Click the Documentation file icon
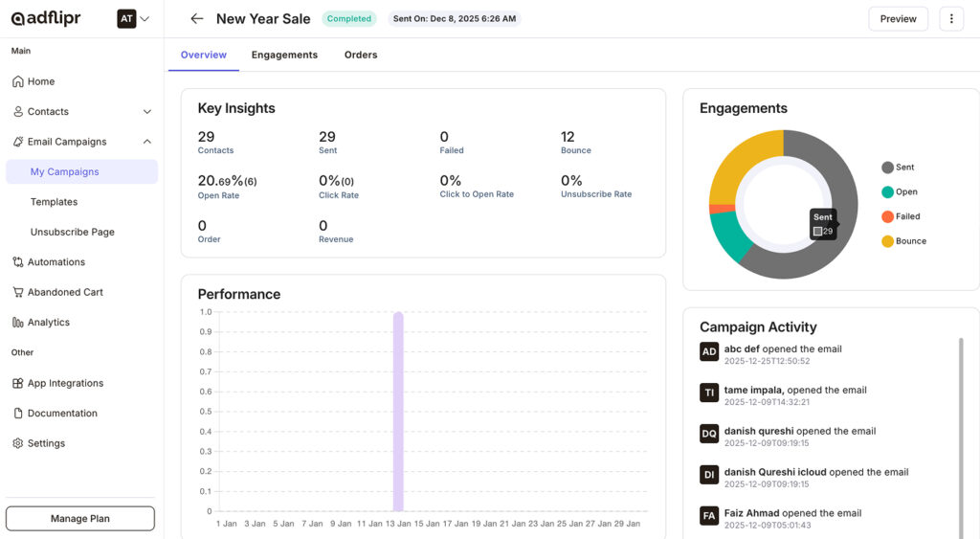 pyautogui.click(x=18, y=414)
